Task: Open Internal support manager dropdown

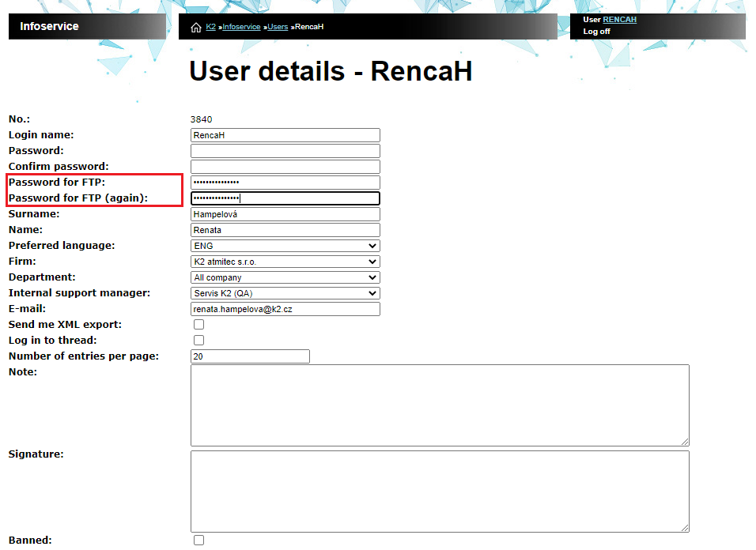Action: pyautogui.click(x=285, y=293)
